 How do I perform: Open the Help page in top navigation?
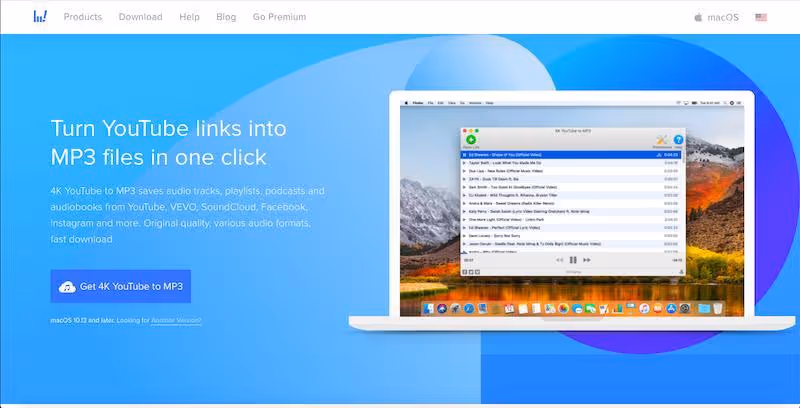point(189,17)
